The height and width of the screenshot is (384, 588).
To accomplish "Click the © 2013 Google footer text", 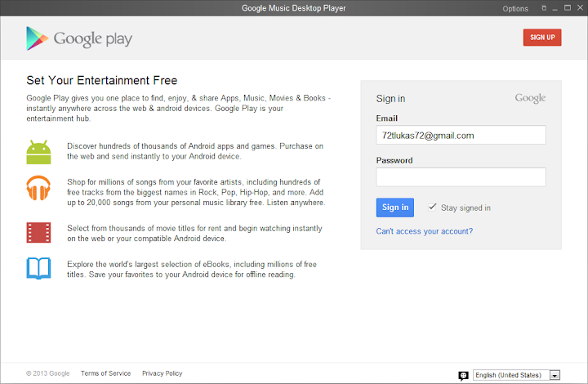I will pos(47,373).
